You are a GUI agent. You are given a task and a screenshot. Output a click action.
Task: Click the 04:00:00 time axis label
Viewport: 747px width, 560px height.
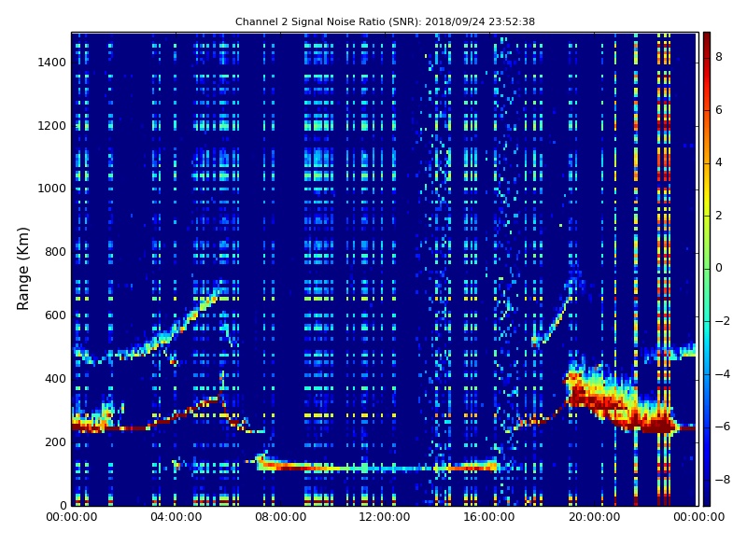[176, 517]
